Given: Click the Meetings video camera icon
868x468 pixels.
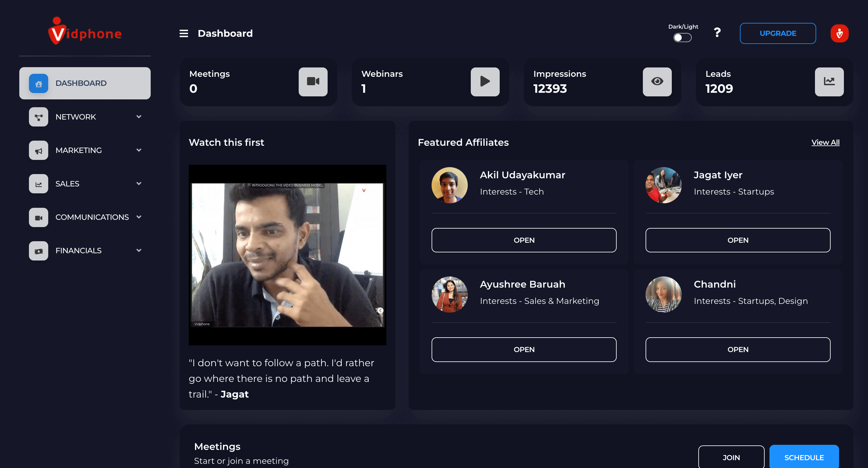Looking at the screenshot, I should pyautogui.click(x=313, y=82).
